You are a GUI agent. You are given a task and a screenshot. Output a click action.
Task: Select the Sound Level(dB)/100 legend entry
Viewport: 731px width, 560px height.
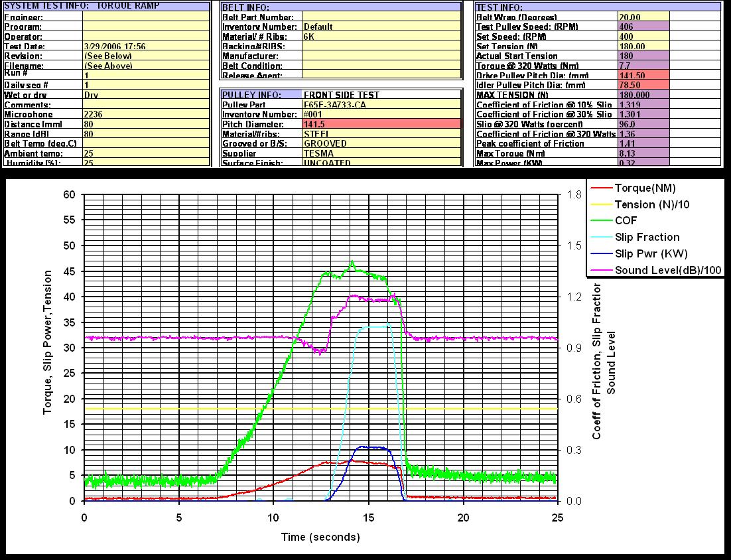(x=667, y=270)
